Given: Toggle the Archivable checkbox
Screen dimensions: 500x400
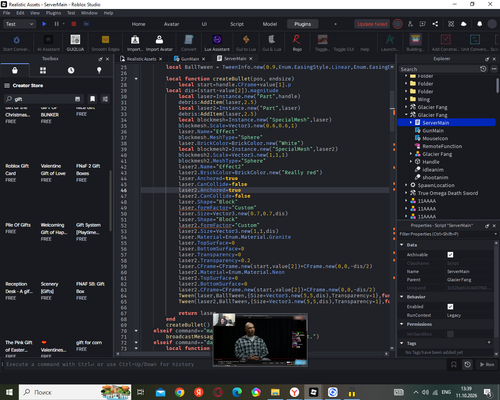Looking at the screenshot, I should click(450, 255).
